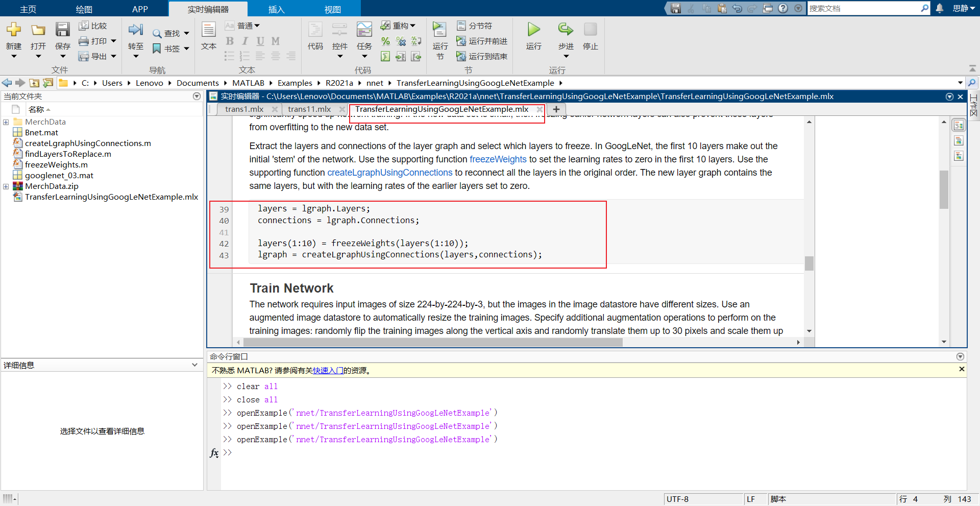Expand the MerchData.zip archive
The width and height of the screenshot is (980, 506).
6,186
